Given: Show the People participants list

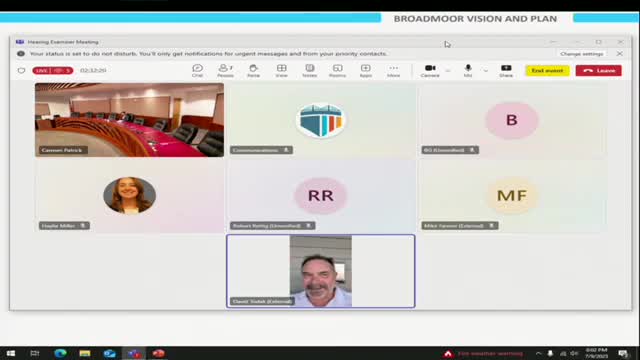Looking at the screenshot, I should pyautogui.click(x=225, y=71).
